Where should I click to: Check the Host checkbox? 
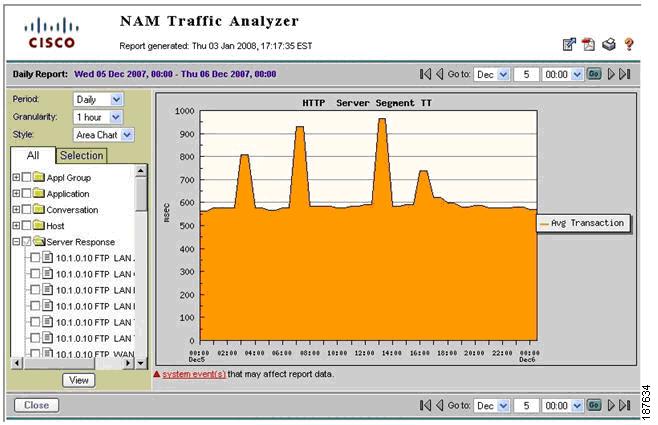(26, 225)
